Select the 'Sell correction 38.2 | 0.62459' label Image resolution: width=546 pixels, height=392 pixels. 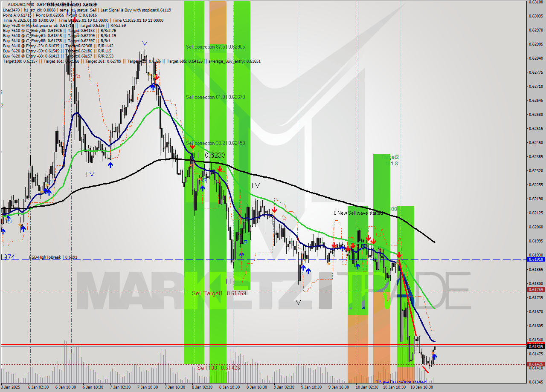point(215,143)
